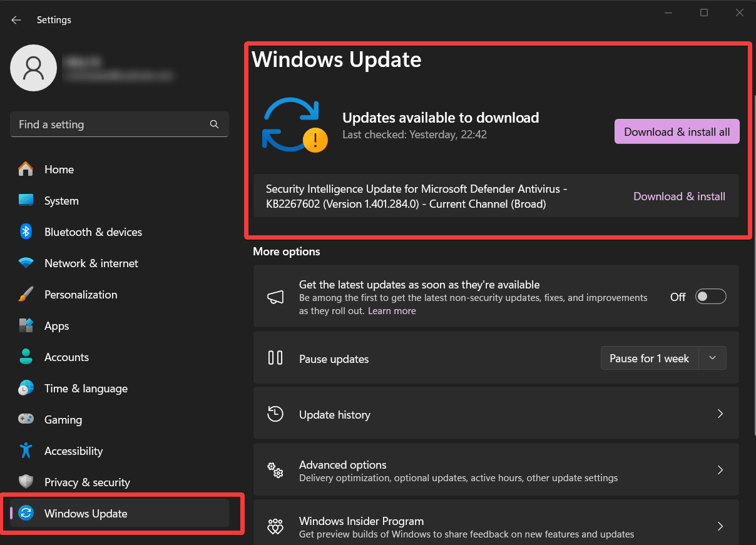Select the Personalization brush icon
The width and height of the screenshot is (756, 545).
[26, 294]
